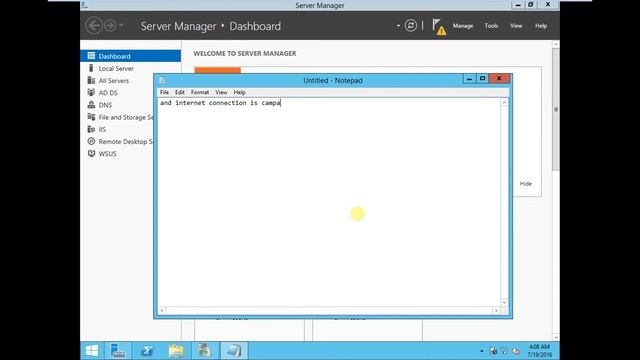This screenshot has width=640, height=360.
Task: Click the Server Manager forward arrow button
Action: tap(110, 25)
